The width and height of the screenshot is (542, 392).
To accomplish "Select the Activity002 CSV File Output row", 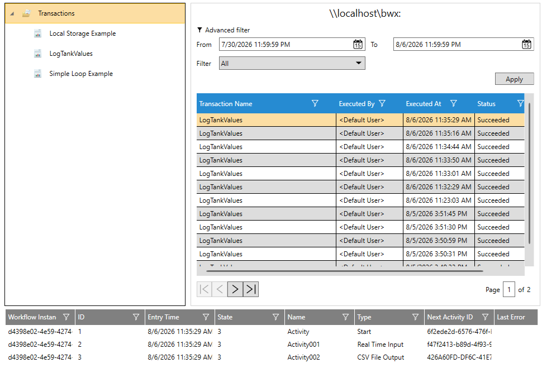I will tap(272, 357).
